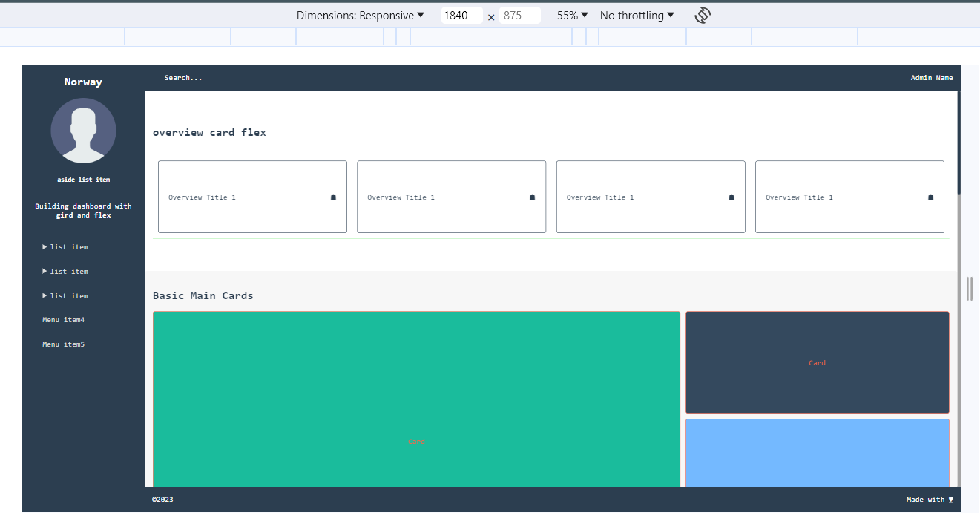Click the bell icon in third overview card
Screen dimensions: 980x513
pos(731,197)
